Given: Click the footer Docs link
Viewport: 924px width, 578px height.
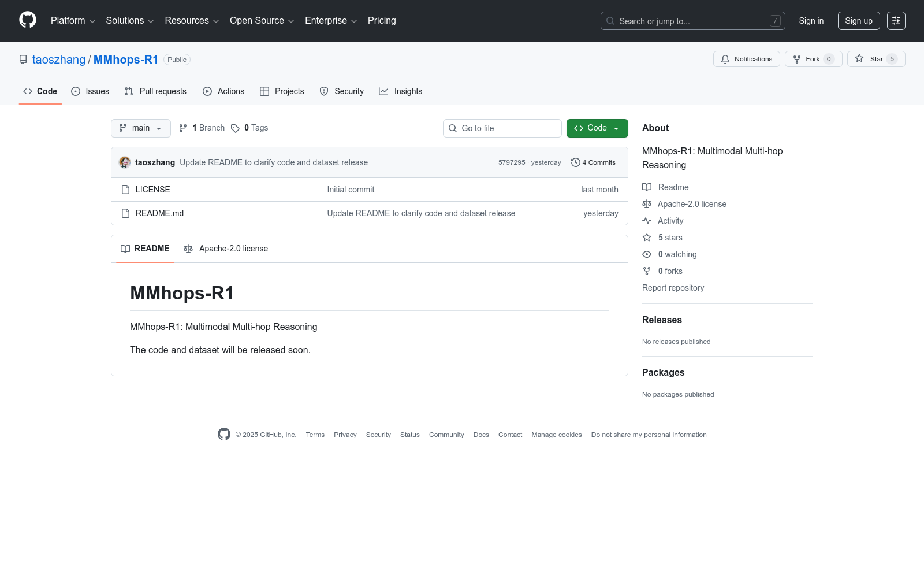Looking at the screenshot, I should [481, 435].
